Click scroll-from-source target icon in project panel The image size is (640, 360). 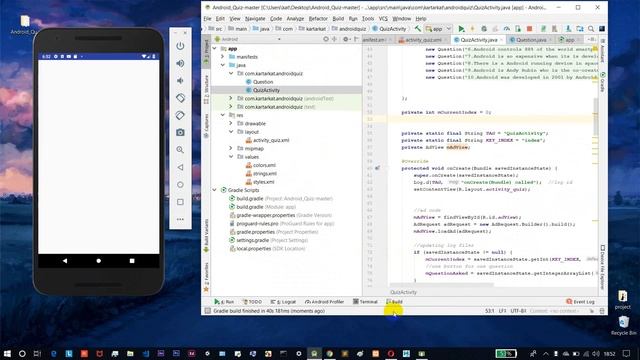point(326,39)
